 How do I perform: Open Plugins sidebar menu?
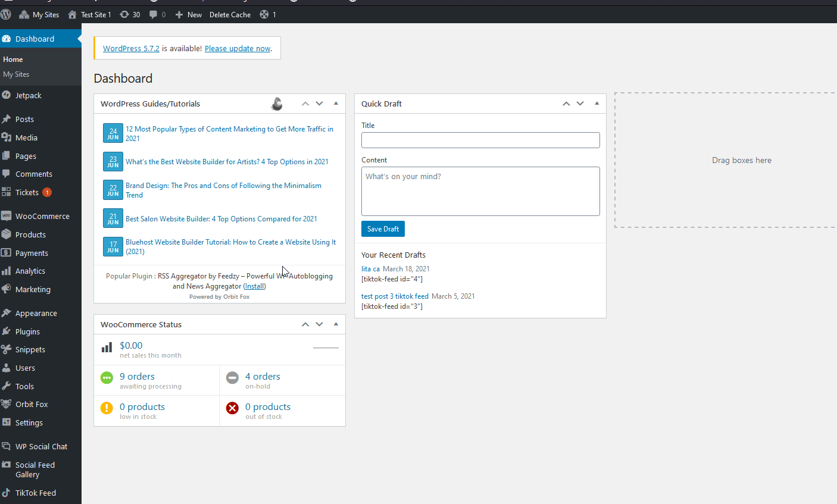[40, 331]
